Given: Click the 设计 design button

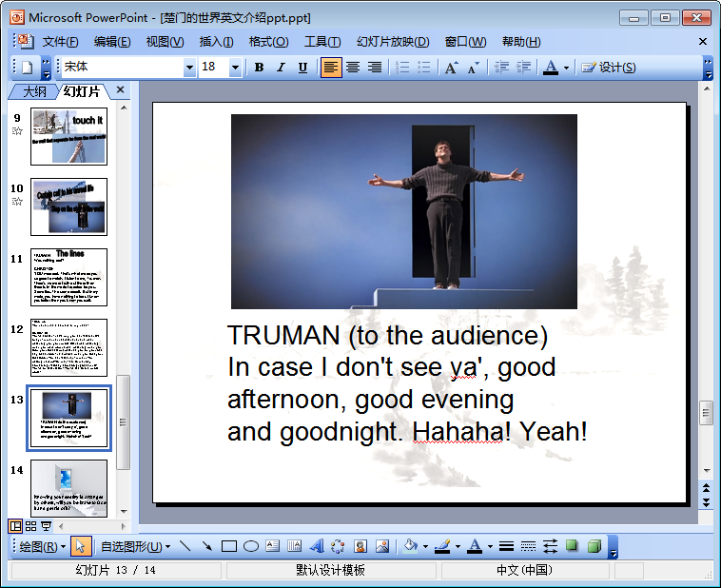Looking at the screenshot, I should tap(609, 68).
